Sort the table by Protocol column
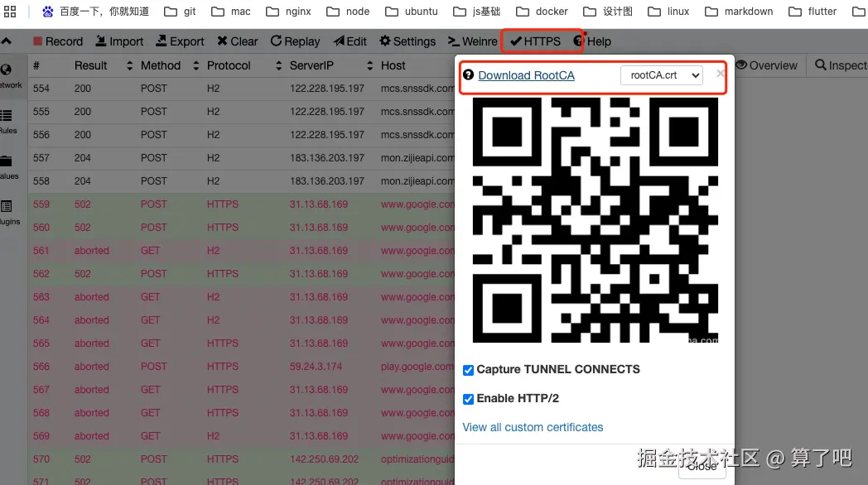This screenshot has width=868, height=485. [244, 65]
